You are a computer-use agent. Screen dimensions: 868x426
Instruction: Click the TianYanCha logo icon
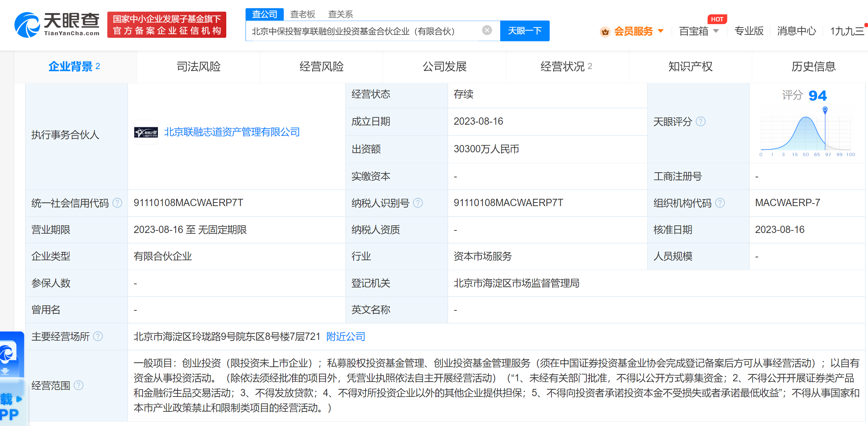[27, 25]
